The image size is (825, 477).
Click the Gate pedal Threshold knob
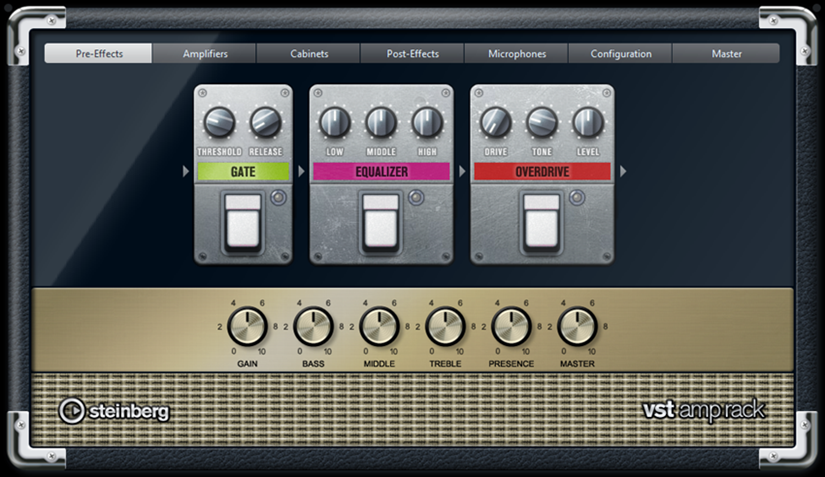[x=219, y=122]
